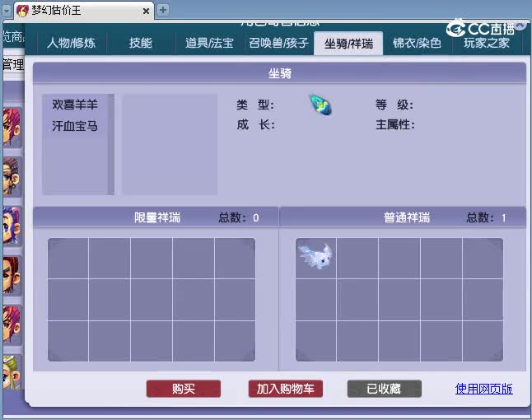532x420 pixels.
Task: Open the 道具/法宝 tab
Action: (209, 44)
